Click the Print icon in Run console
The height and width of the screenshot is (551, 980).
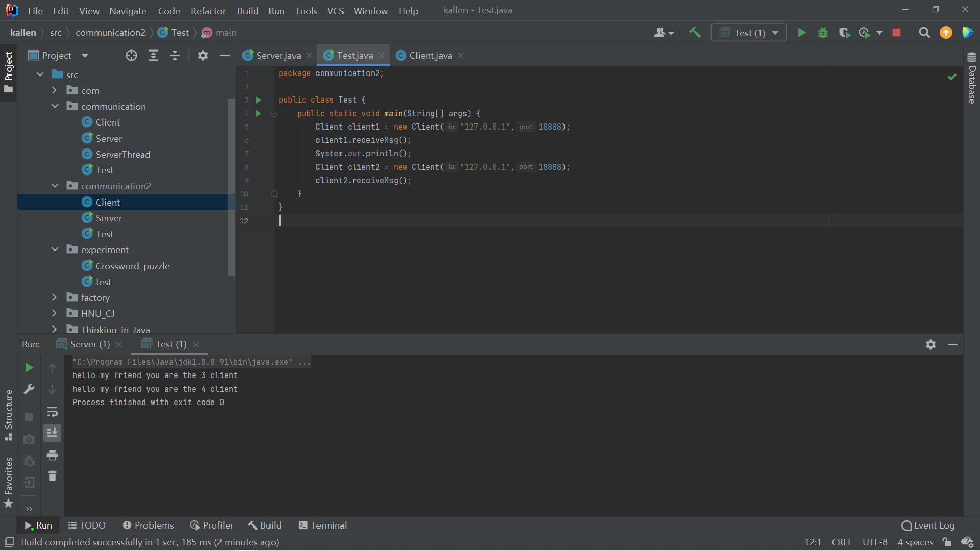coord(52,455)
